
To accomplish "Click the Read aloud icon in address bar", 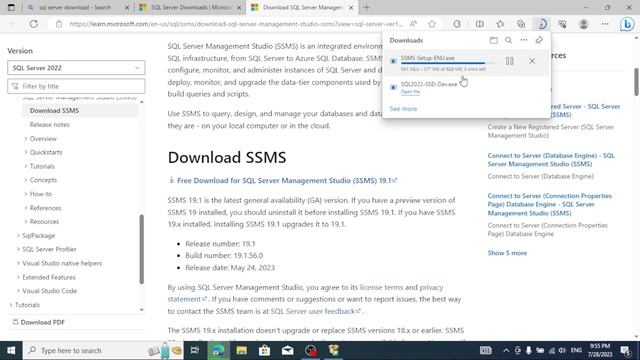I will tap(413, 24).
